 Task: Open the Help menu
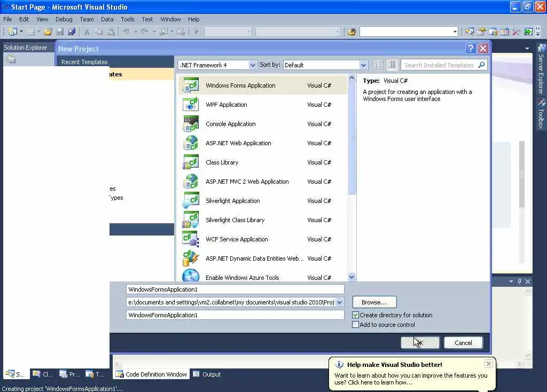click(x=193, y=19)
